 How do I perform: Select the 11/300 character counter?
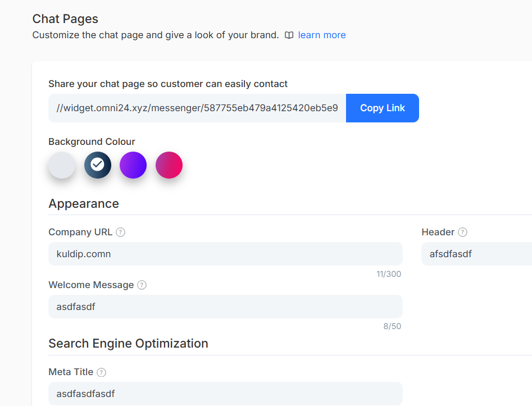pos(389,274)
